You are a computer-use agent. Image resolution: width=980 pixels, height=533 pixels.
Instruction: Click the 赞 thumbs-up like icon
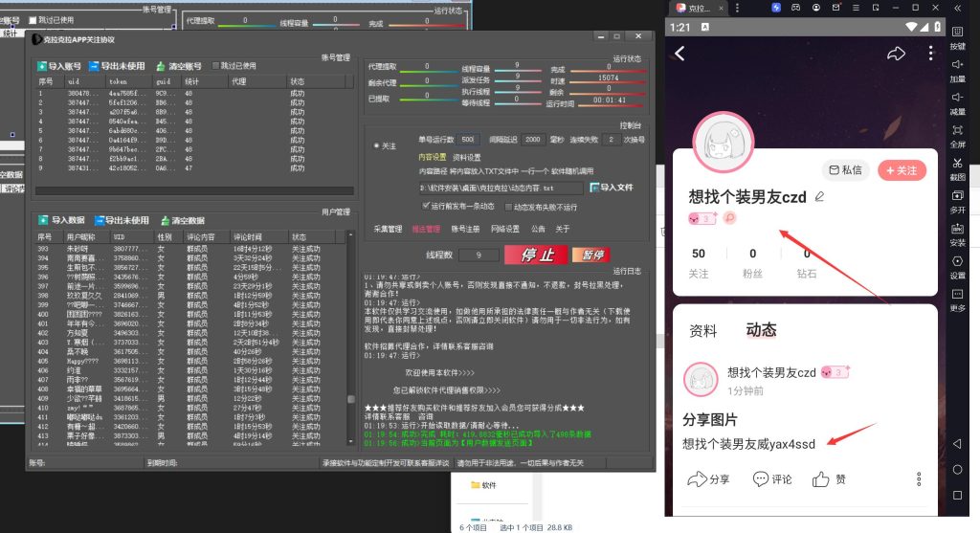[821, 479]
